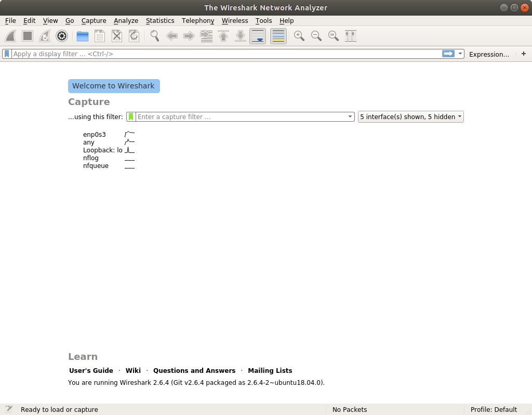
Task: Open the User's Guide link
Action: tap(91, 370)
